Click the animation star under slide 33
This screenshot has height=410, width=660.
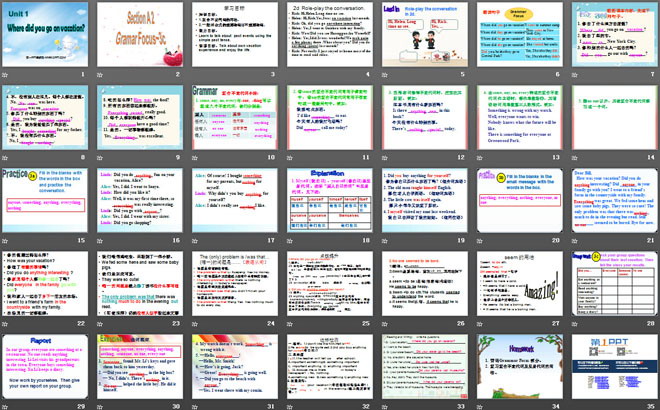tap(385, 407)
